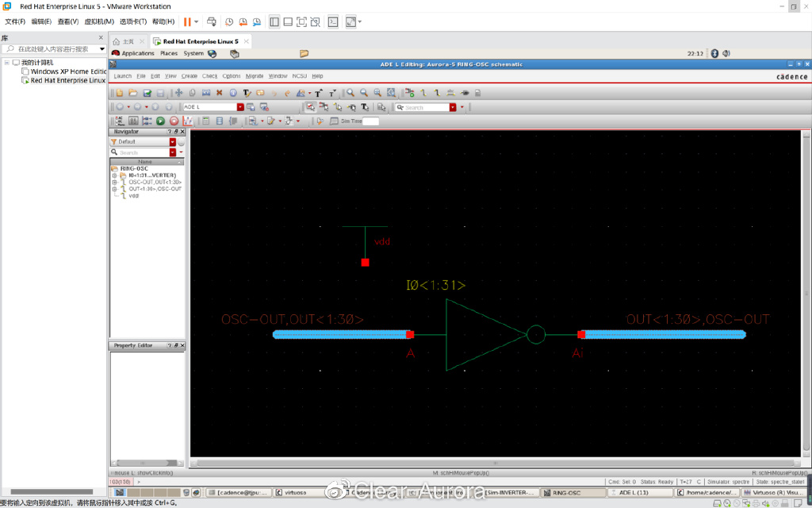Click the Create Instance icon

tap(410, 93)
